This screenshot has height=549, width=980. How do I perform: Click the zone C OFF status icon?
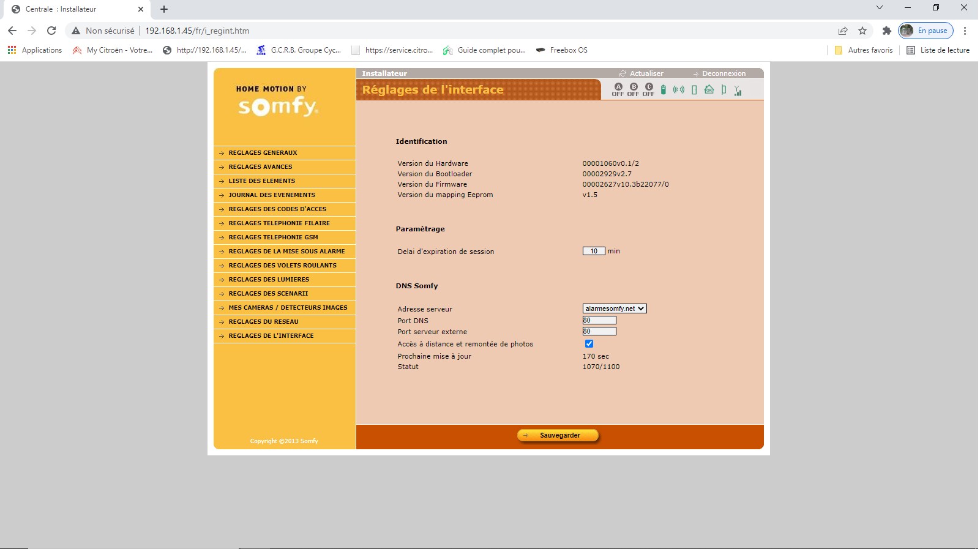click(648, 90)
